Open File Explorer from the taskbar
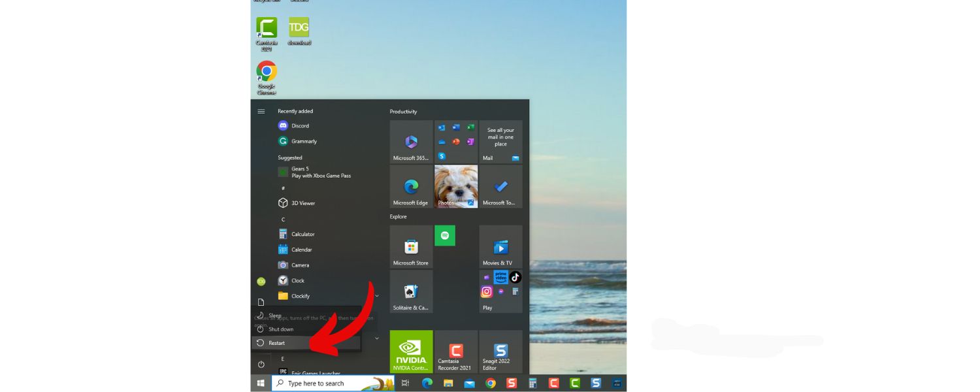Screen dimensions: 980x392 448,384
